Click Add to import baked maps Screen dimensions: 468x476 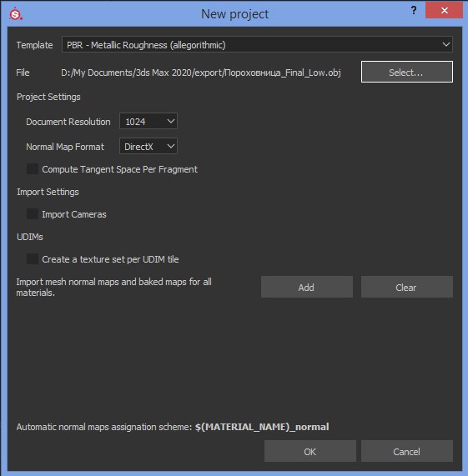[307, 287]
